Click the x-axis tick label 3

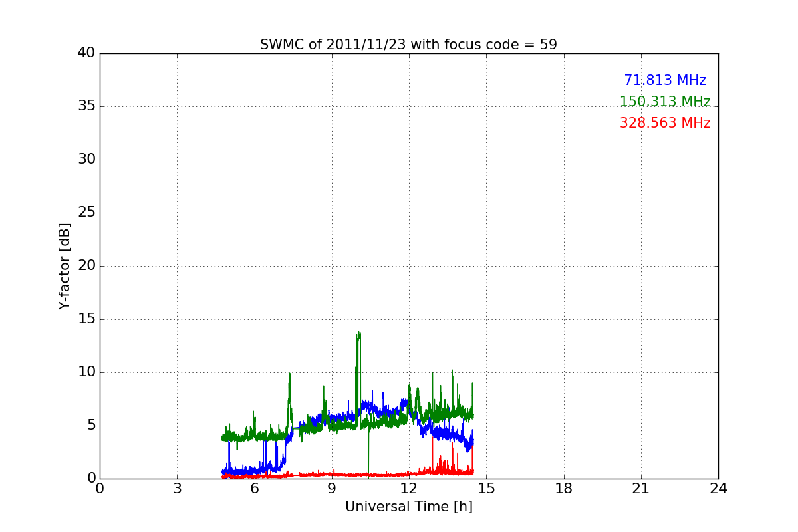click(x=177, y=489)
